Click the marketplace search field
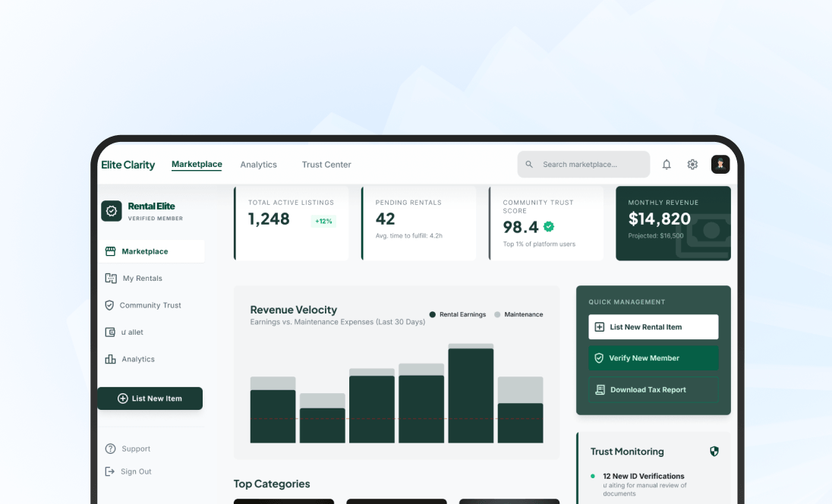This screenshot has width=832, height=504. click(584, 164)
